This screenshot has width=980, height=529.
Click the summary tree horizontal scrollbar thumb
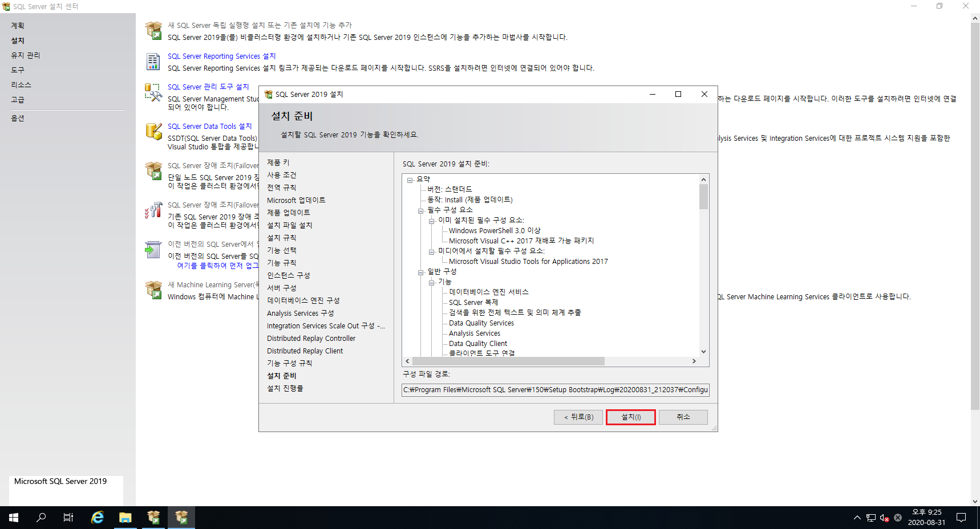[x=508, y=361]
